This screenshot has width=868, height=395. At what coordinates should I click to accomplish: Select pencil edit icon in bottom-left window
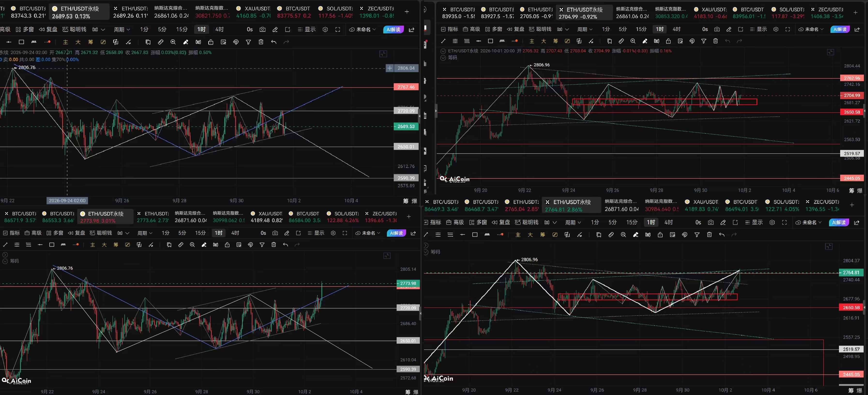(x=287, y=233)
